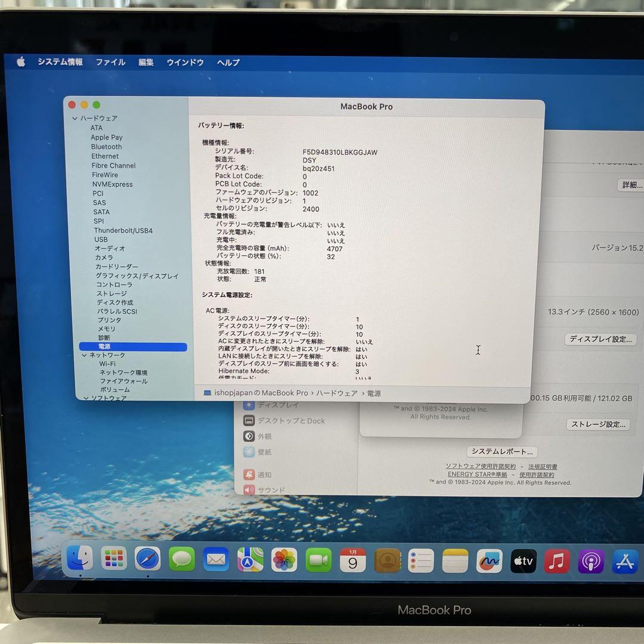Click the 詳細... button
Screen dimensions: 644x644
point(631,185)
